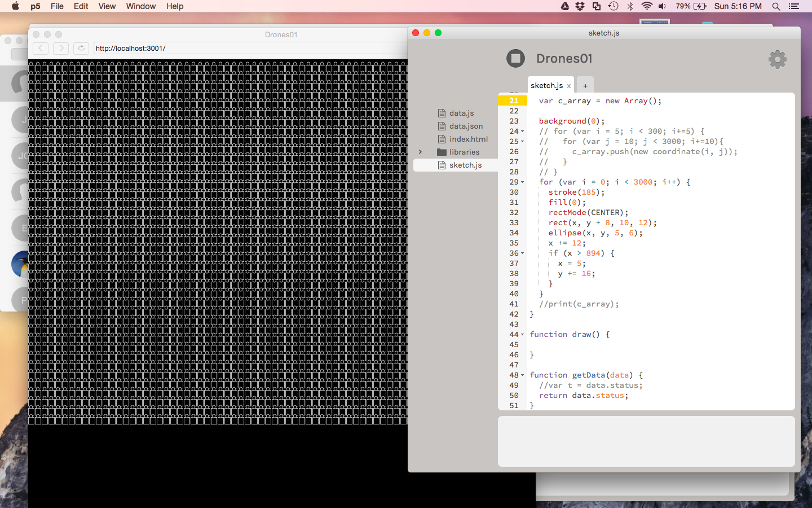Open index.html from the sidebar
The image size is (812, 508).
coord(468,139)
